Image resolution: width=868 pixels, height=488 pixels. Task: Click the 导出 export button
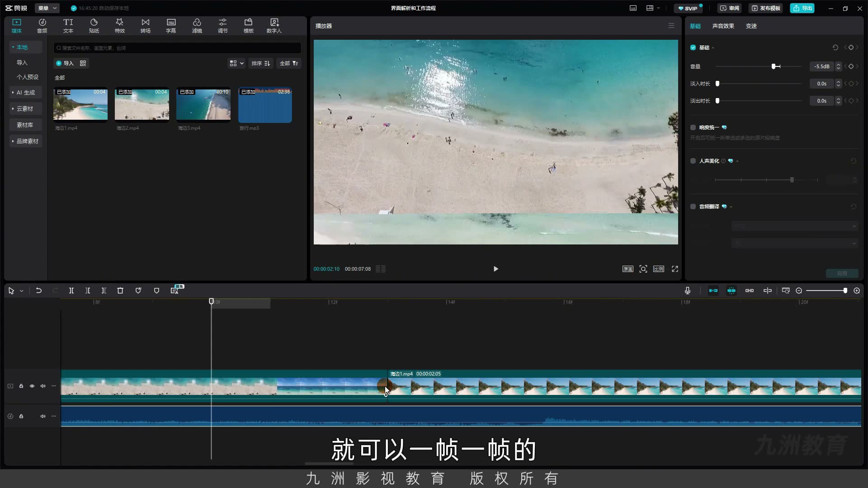pyautogui.click(x=802, y=8)
